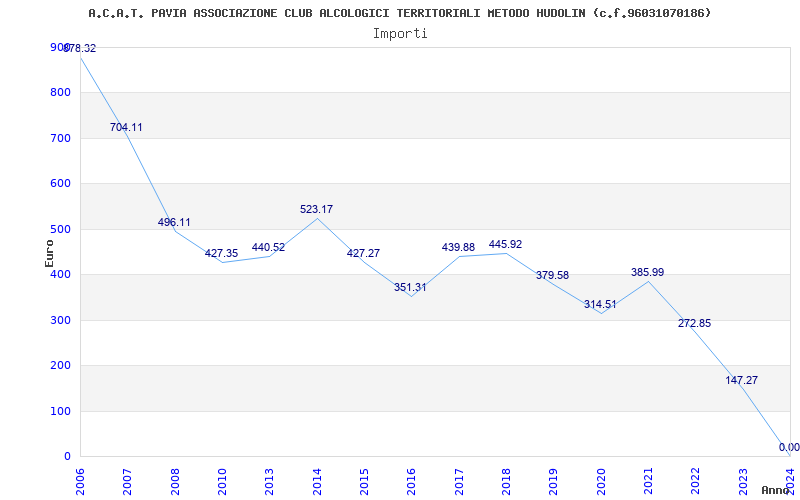Screen dimensions: 800x500
Task: Click y-axis value 600
Action: [60, 184]
